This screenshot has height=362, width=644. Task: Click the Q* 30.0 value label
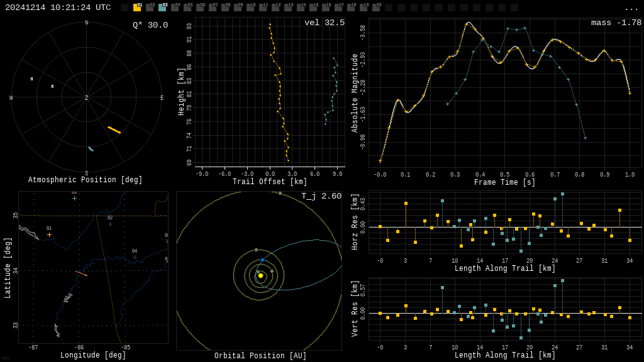coord(150,25)
